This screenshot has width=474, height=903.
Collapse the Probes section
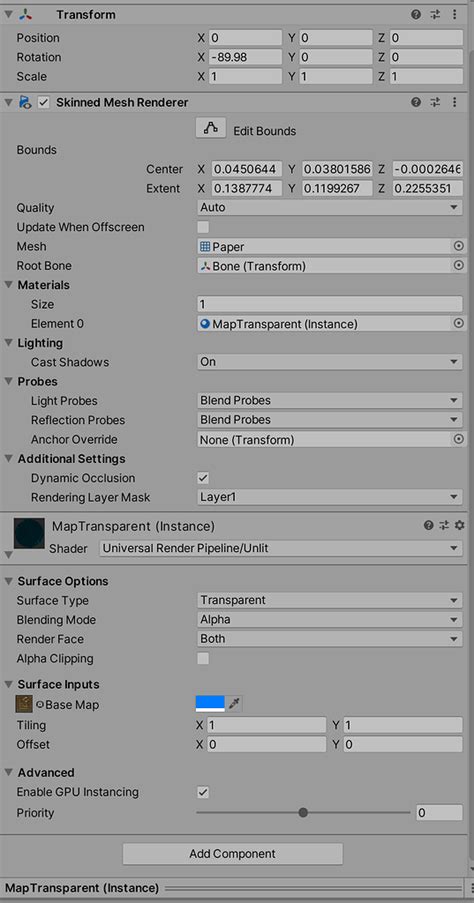click(9, 381)
